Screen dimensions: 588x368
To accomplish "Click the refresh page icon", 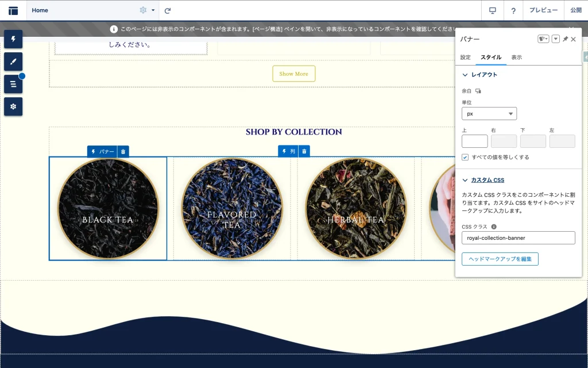I will 168,10.
